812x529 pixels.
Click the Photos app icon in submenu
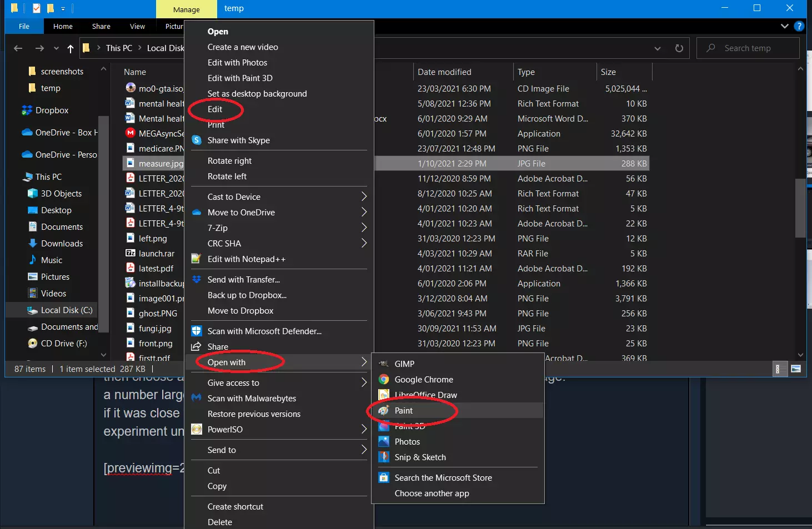pos(384,441)
